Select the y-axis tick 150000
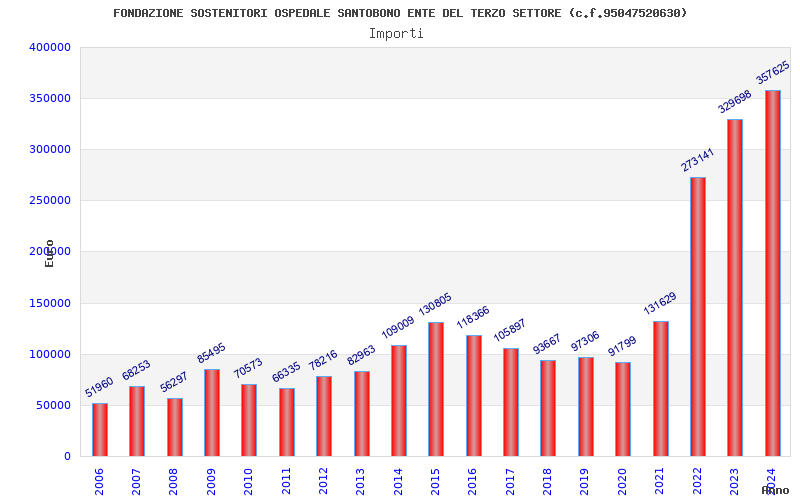Viewport: 800px width, 500px height. click(x=50, y=303)
